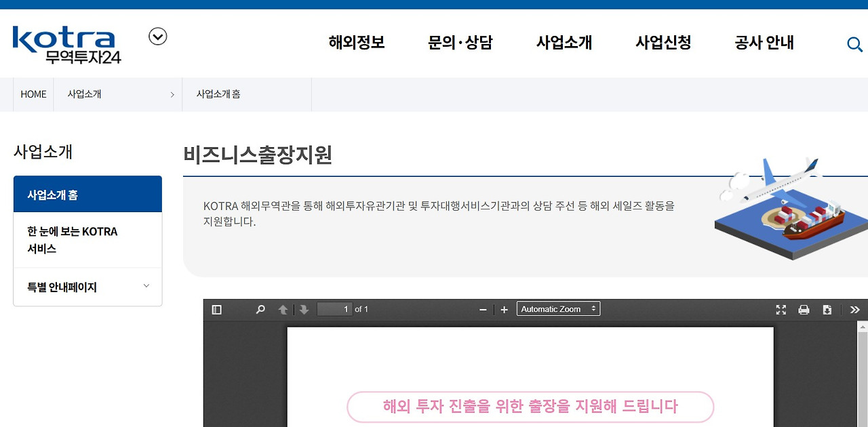Open the PDF find magnifier
Viewport: 868px width, 427px height.
[260, 310]
